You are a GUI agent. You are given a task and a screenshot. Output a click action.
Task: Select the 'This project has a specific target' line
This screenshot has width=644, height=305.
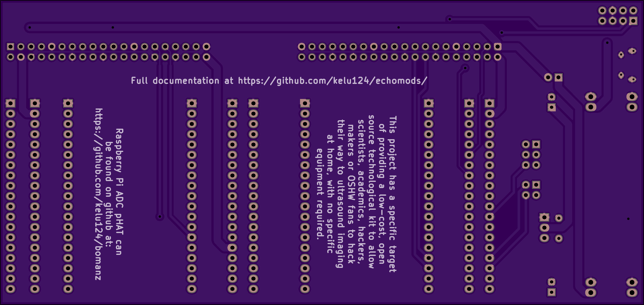click(392, 194)
